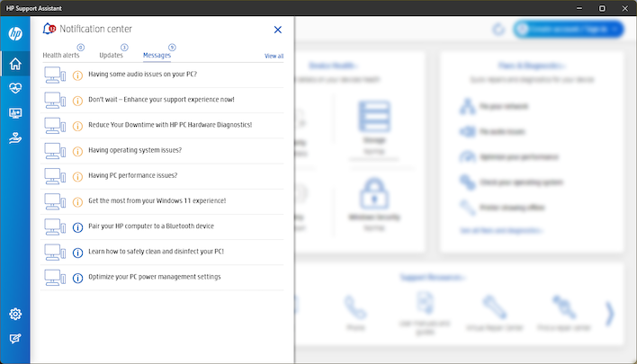
Task: Switch to the Health alerts tab
Action: pyautogui.click(x=61, y=56)
